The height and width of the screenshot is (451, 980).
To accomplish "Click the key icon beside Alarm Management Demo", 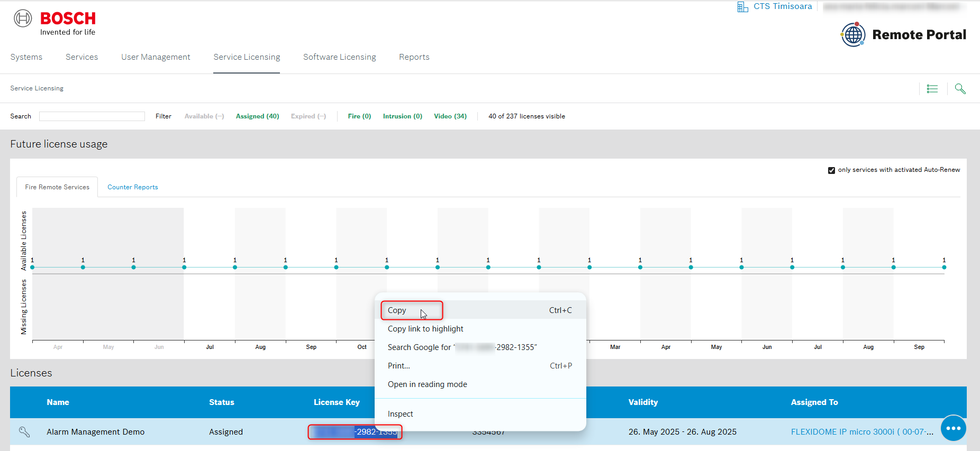I will coord(24,432).
